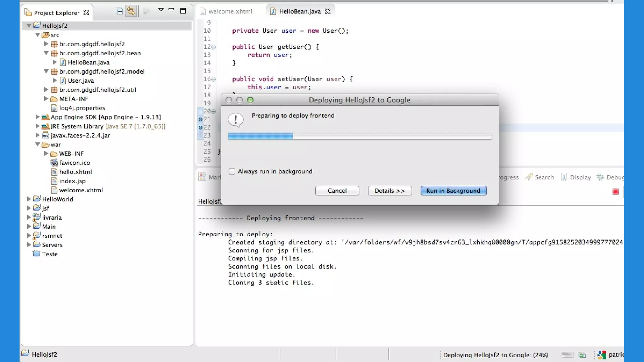Toggle Link with Editor icon
This screenshot has height=362, width=644.
(131, 11)
